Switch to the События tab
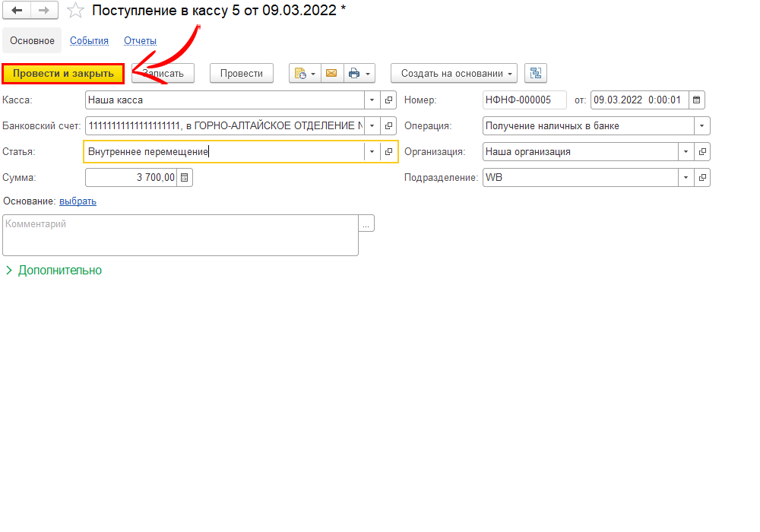 [x=89, y=41]
